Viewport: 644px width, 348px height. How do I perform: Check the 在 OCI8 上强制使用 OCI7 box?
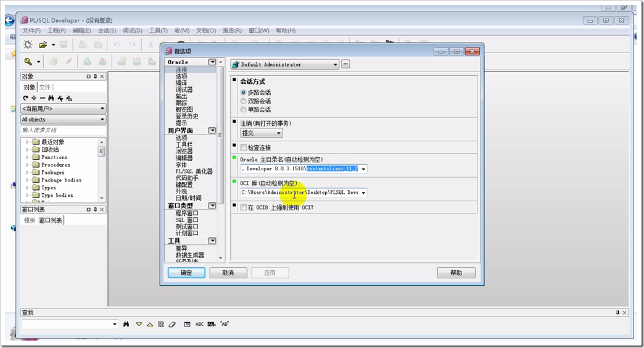coord(244,207)
